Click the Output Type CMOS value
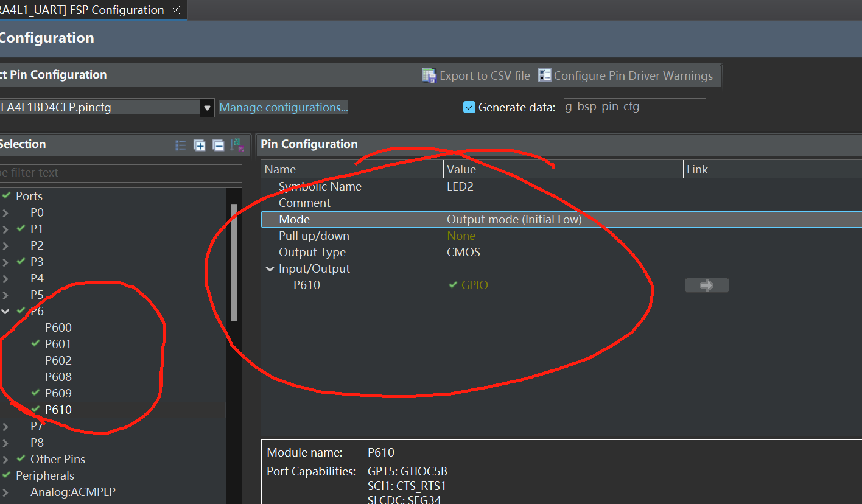This screenshot has width=862, height=504. click(x=464, y=253)
